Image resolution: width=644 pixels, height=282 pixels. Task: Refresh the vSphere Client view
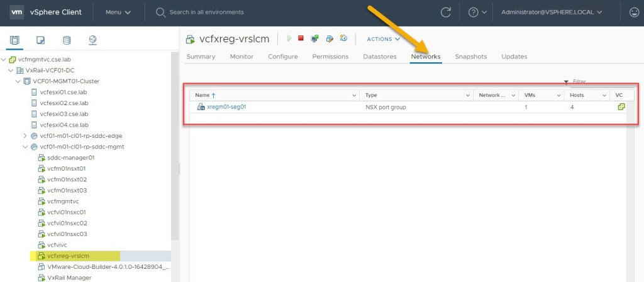tap(446, 13)
